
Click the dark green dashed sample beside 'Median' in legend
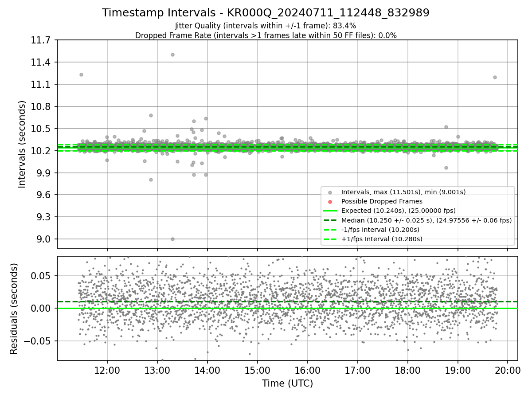pos(330,220)
